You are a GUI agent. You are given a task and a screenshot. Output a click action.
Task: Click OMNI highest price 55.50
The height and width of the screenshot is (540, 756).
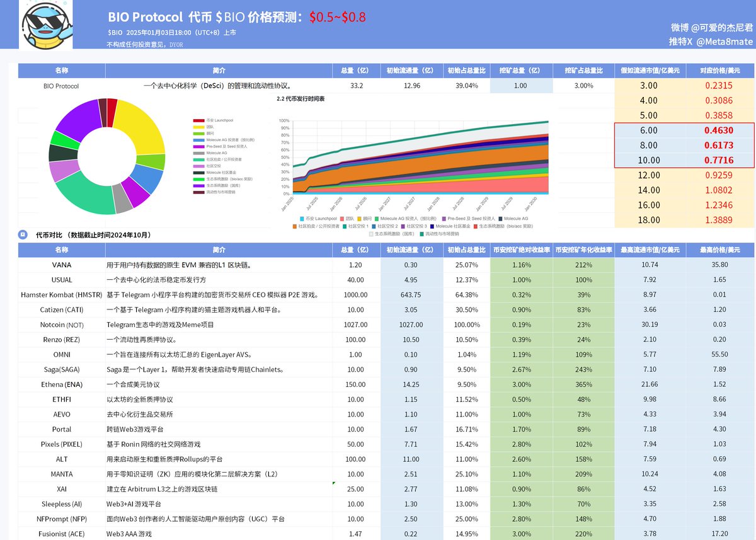pos(719,355)
